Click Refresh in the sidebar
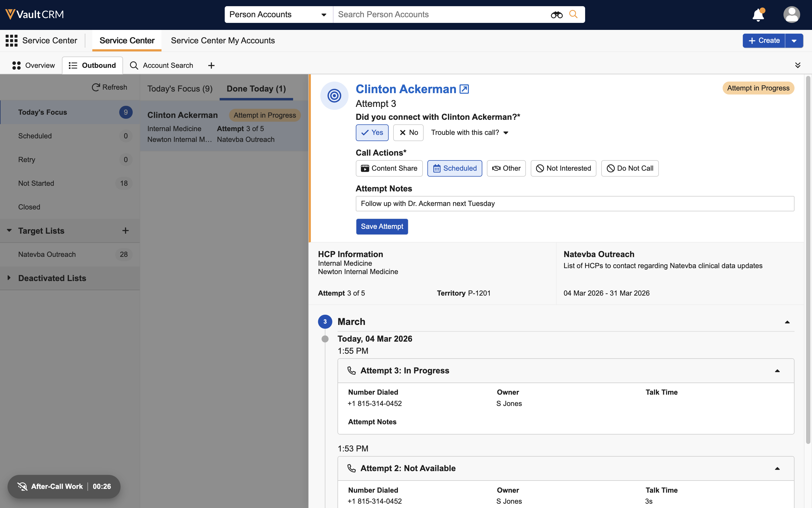 [x=110, y=87]
